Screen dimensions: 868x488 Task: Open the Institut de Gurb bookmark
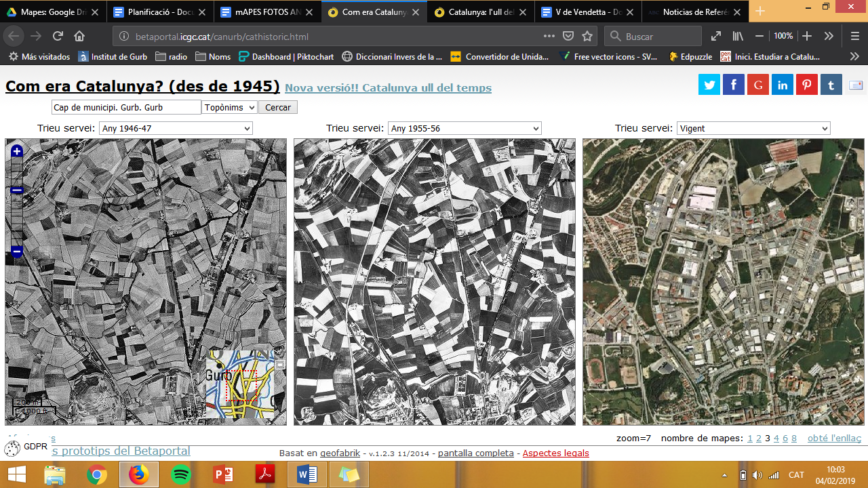113,57
